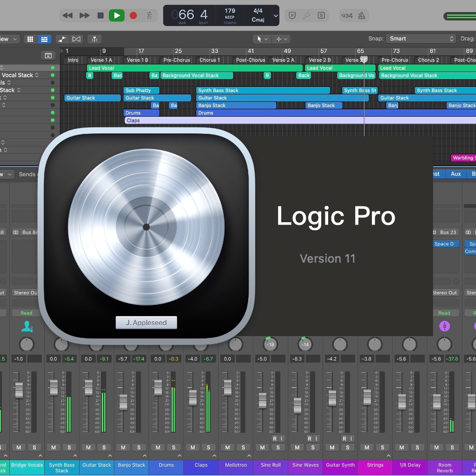Screen dimensions: 476x476
Task: Jump to the Pre-Chorus arrangement marker at bar 25
Action: (x=176, y=60)
